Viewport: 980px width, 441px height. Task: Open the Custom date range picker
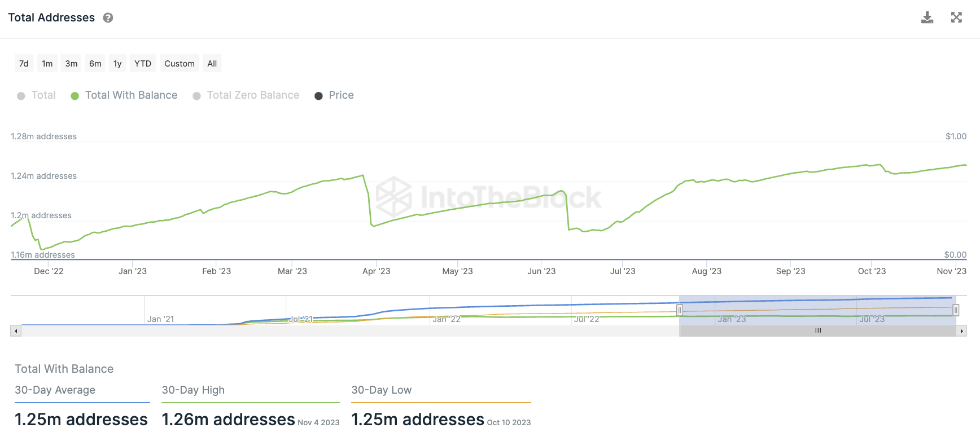tap(180, 64)
